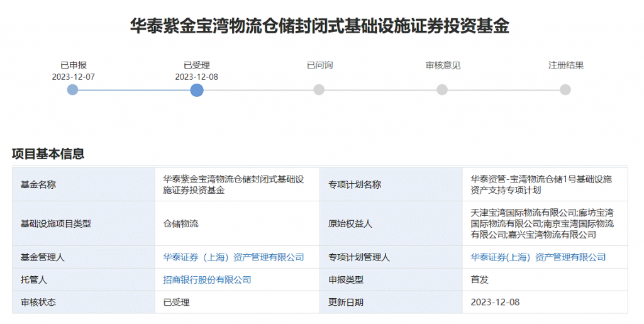Click the 已问询 progress step dot

click(x=319, y=89)
